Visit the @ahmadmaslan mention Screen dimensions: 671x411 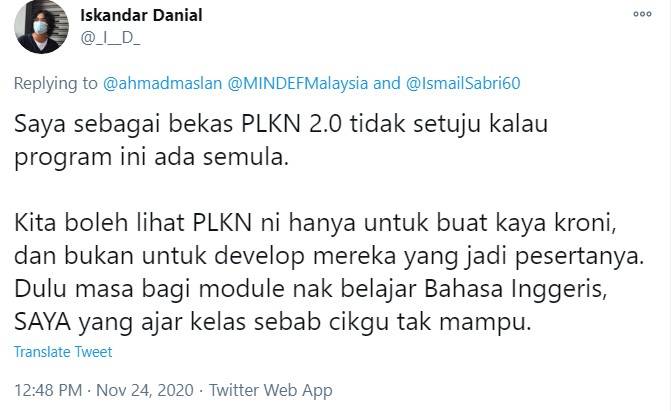pos(162,83)
